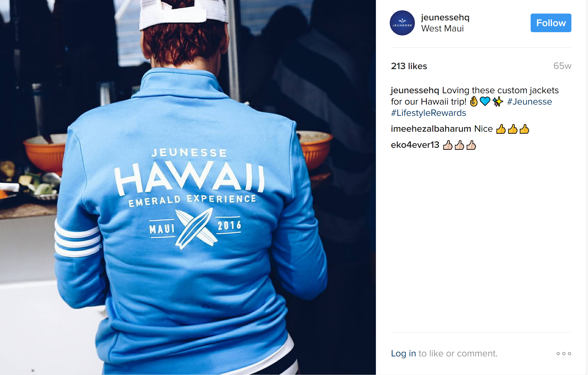Open the West Maui location link
This screenshot has width=588, height=375.
click(442, 29)
